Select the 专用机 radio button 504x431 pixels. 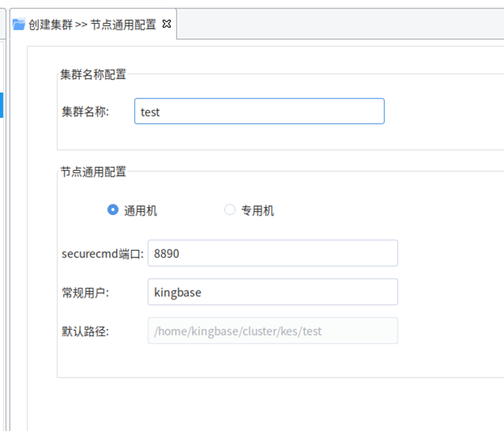click(x=230, y=210)
